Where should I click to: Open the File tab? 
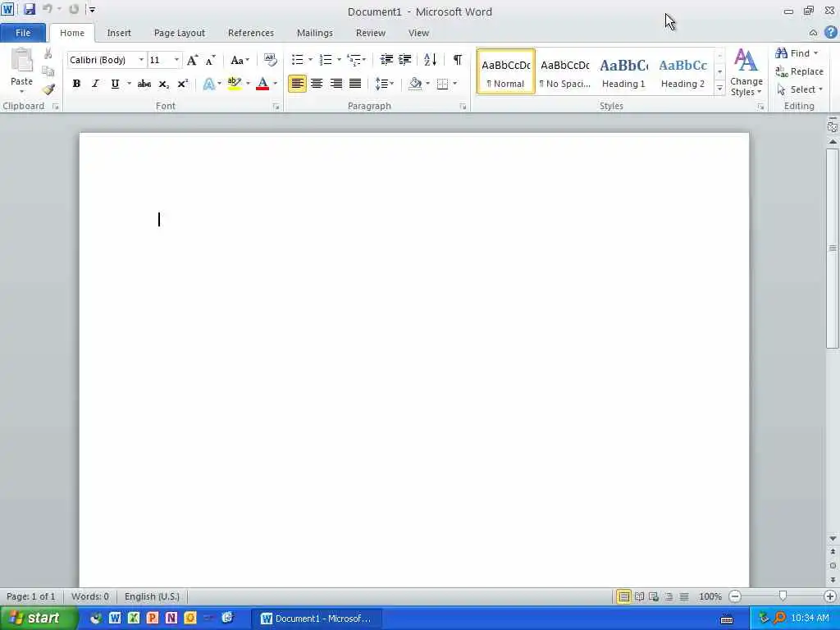point(22,33)
